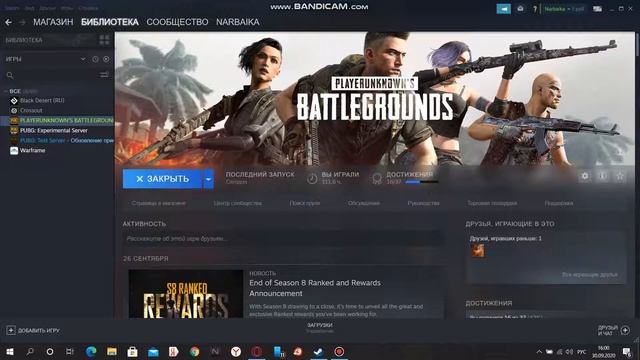This screenshot has height=360, width=640.
Task: Open game info icon
Action: click(602, 176)
